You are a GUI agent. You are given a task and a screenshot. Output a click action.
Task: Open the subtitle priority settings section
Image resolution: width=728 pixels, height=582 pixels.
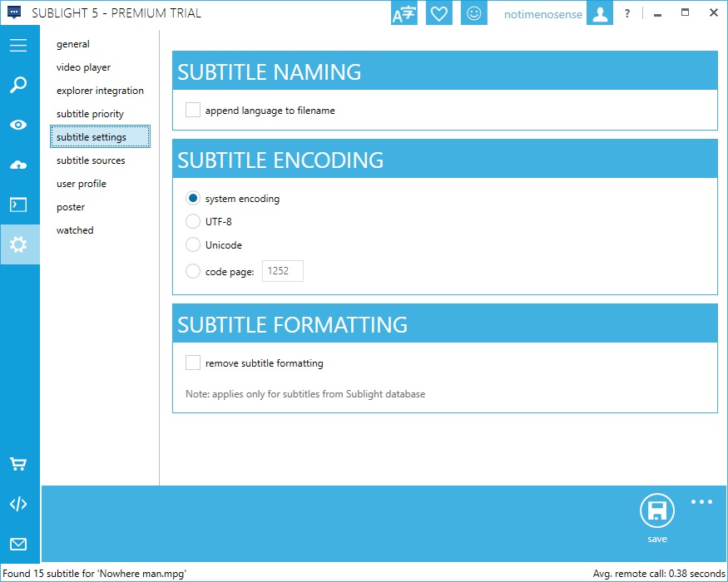pos(90,114)
